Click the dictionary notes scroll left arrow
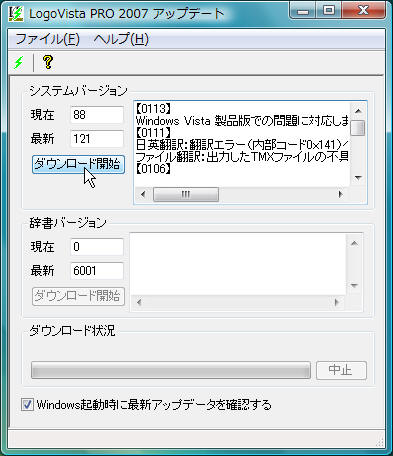This screenshot has width=393, height=456. point(139,303)
